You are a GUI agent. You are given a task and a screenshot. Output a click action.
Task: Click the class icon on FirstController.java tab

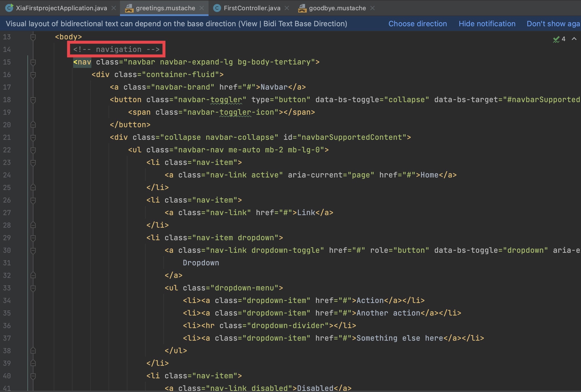tap(217, 8)
